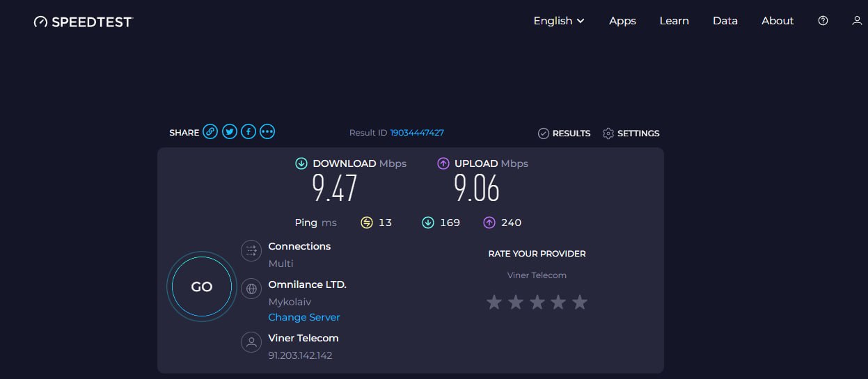Click the idle ping latency icon
The height and width of the screenshot is (379, 868).
point(367,223)
